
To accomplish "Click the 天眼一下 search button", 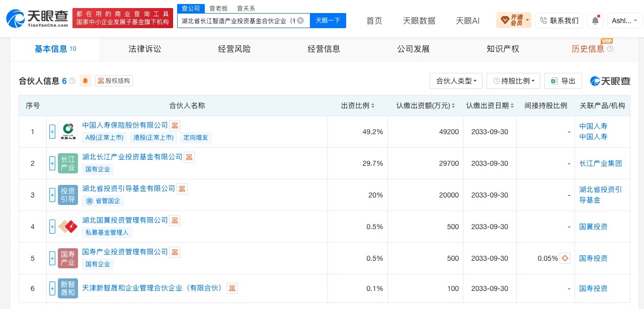I will point(328,21).
